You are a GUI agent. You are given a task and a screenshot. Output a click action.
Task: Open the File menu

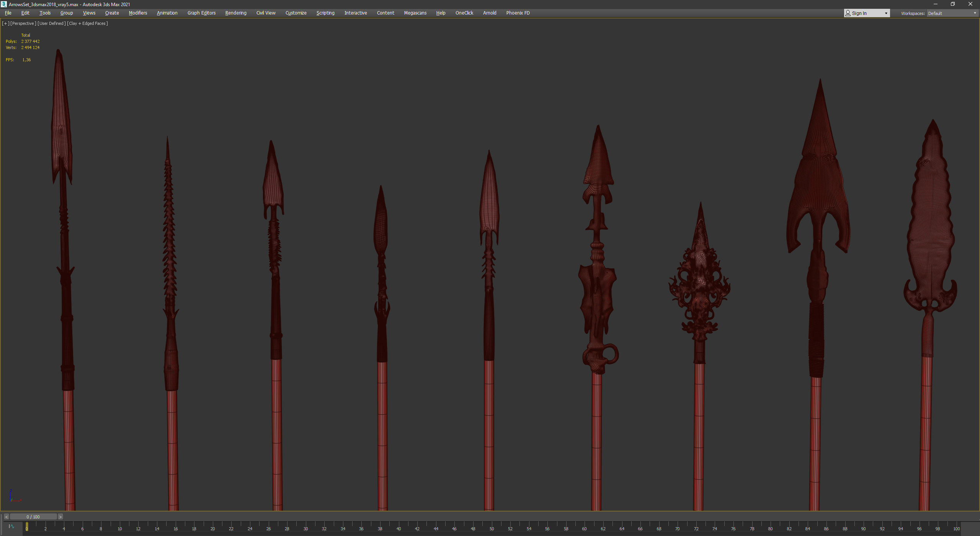coord(8,13)
